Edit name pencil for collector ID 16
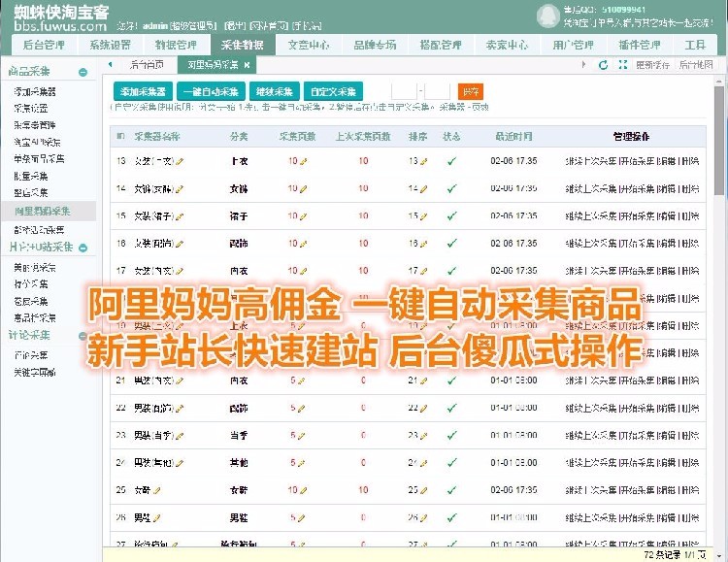Screen dimensions: 728x562 click(180, 244)
